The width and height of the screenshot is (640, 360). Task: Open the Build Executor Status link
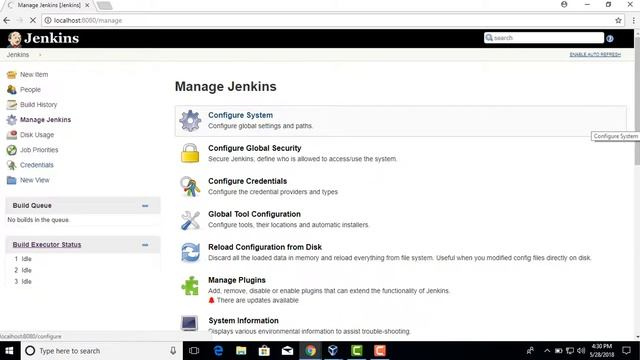tap(47, 244)
